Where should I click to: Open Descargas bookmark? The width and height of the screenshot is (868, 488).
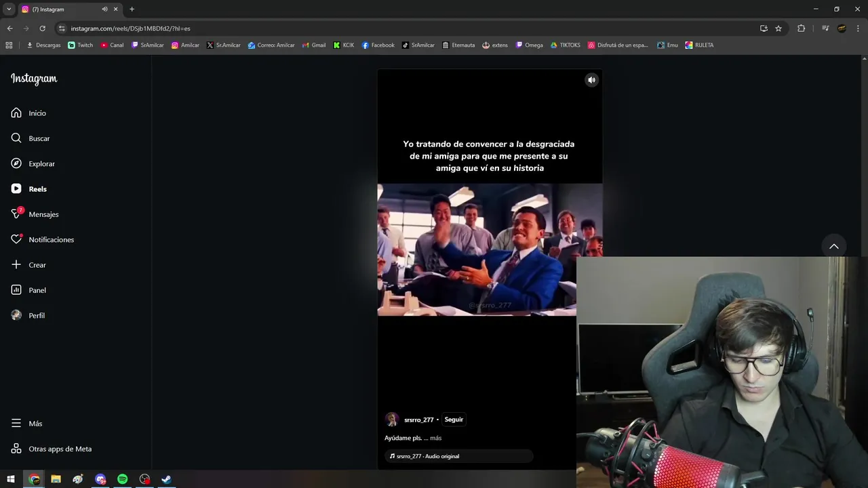pos(43,45)
